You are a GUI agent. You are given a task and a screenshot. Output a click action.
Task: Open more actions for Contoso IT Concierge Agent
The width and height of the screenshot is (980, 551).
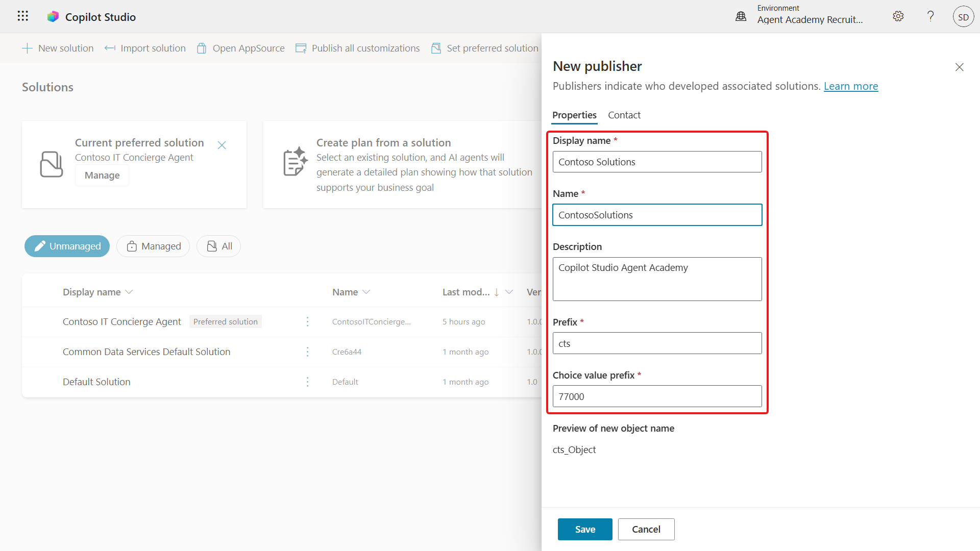coord(307,321)
